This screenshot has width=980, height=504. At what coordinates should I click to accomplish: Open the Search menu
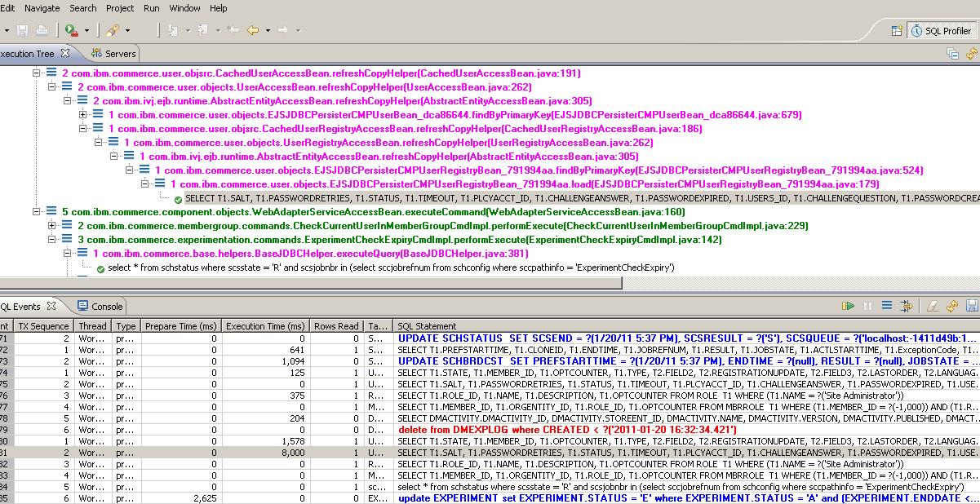(x=82, y=7)
